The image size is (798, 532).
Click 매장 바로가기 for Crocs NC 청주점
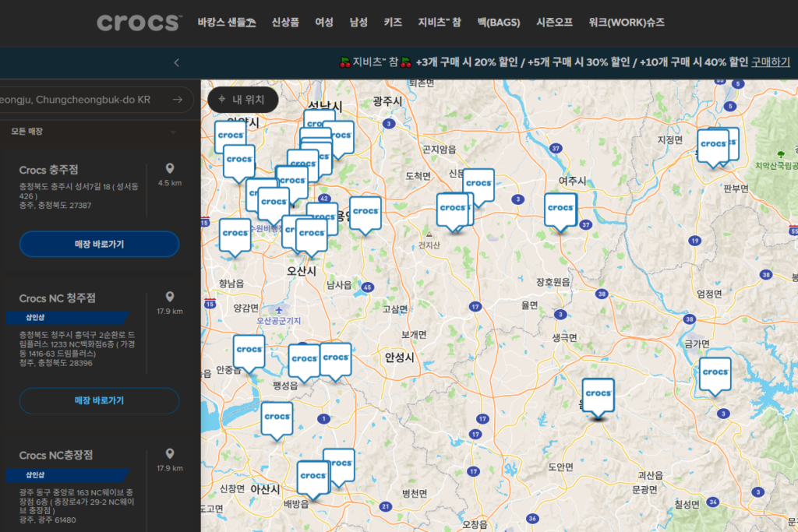click(99, 400)
